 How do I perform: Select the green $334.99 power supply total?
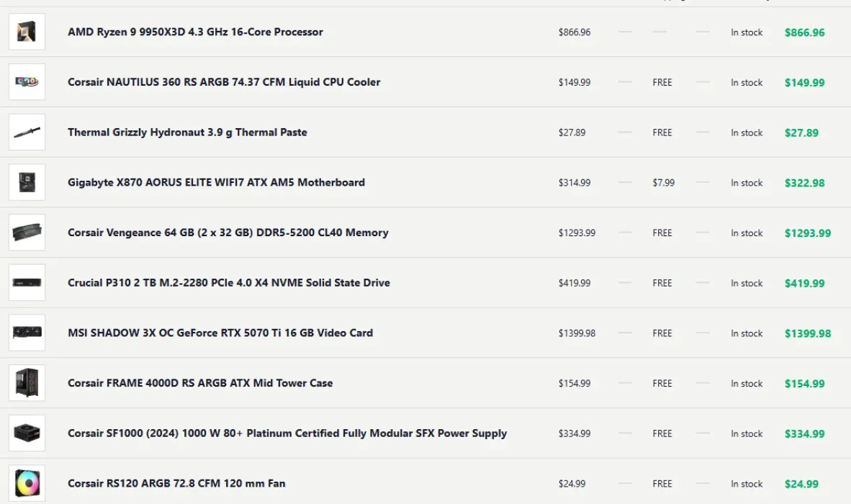pyautogui.click(x=804, y=434)
